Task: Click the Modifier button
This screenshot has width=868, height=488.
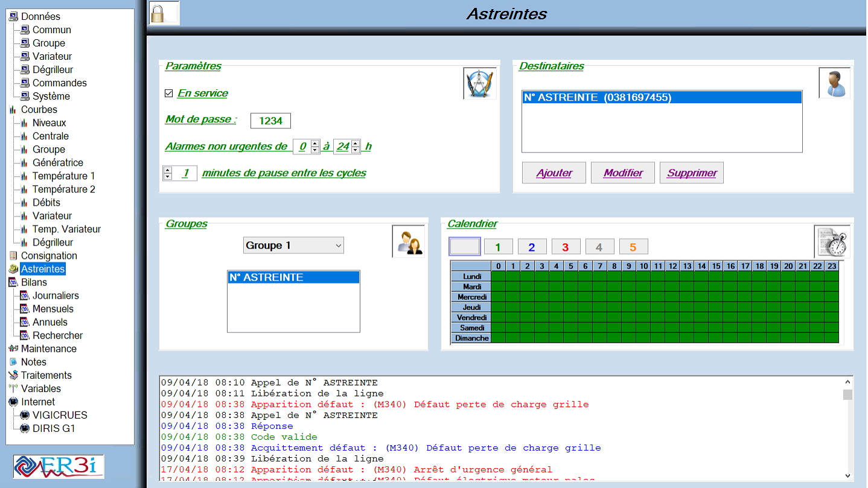Action: point(623,173)
